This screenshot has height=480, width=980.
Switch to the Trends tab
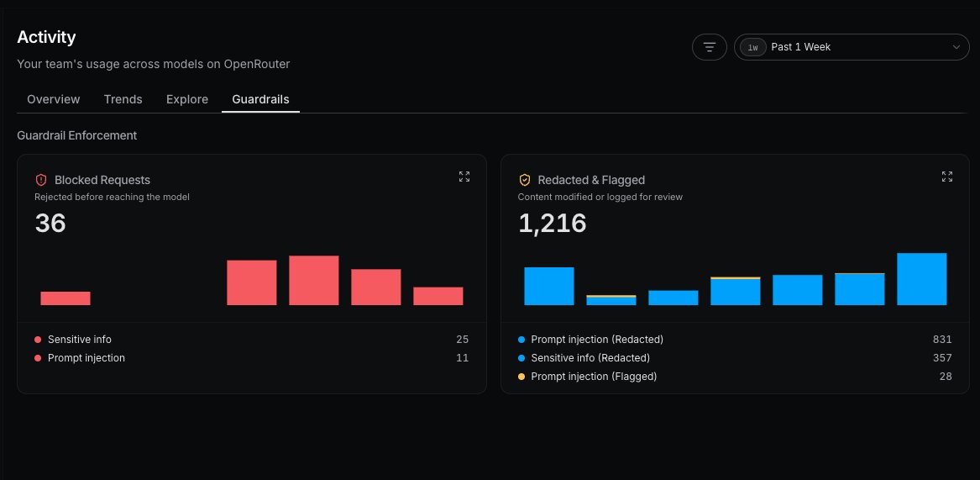[x=123, y=99]
